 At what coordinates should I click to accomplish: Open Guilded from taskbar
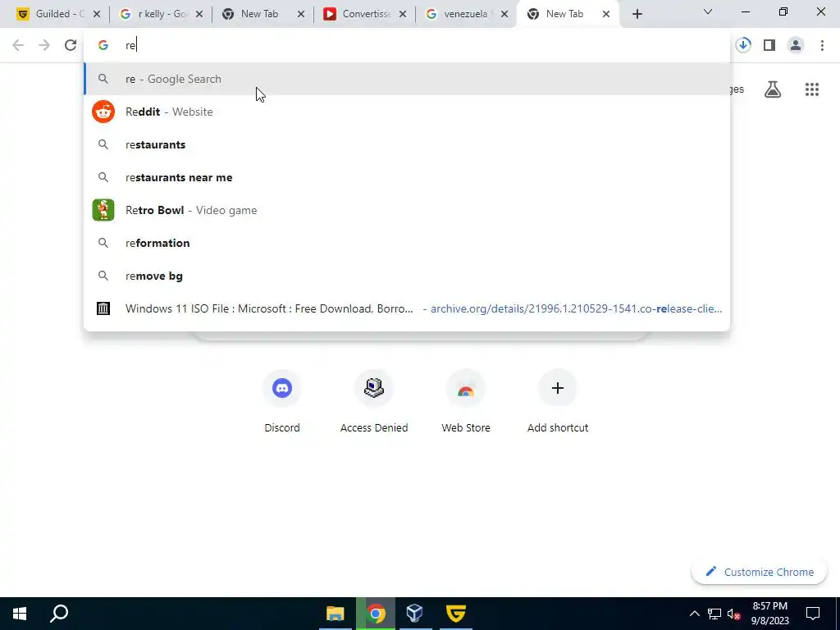[456, 614]
